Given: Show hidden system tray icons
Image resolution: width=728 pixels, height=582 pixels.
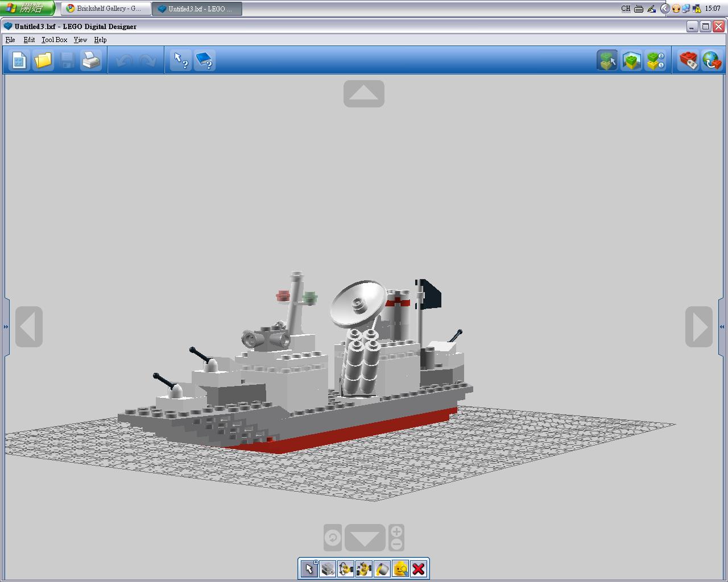Looking at the screenshot, I should point(664,9).
